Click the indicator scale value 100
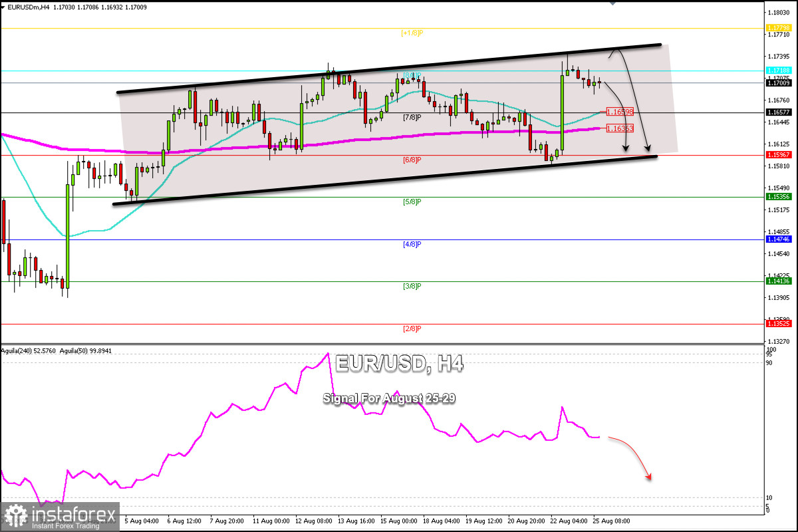Viewport: 798px width, 532px height. pyautogui.click(x=771, y=349)
